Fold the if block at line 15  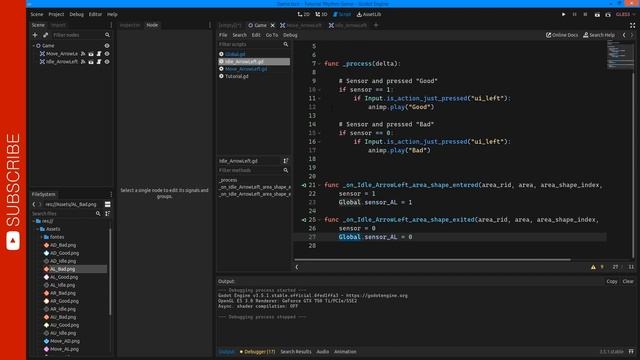(x=319, y=133)
